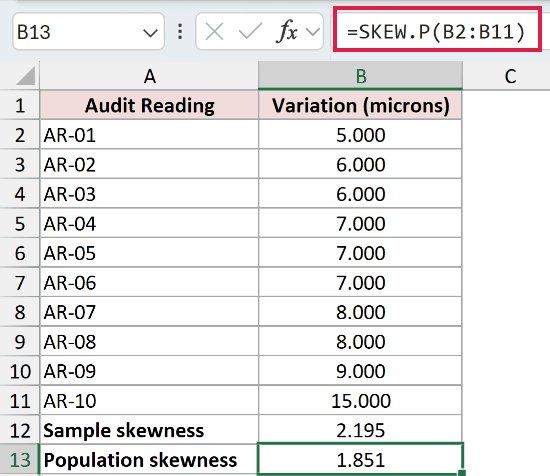Select cell containing AR-06

[x=149, y=282]
